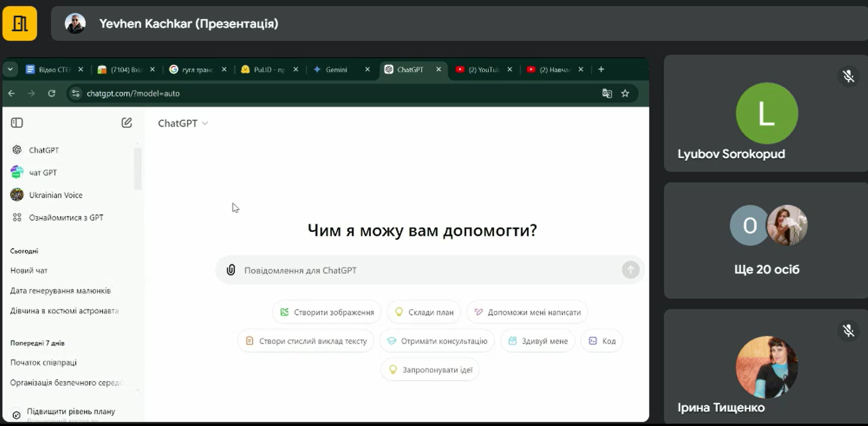This screenshot has width=868, height=426.
Task: Open the ChatGPT model dropdown
Action: [x=183, y=123]
